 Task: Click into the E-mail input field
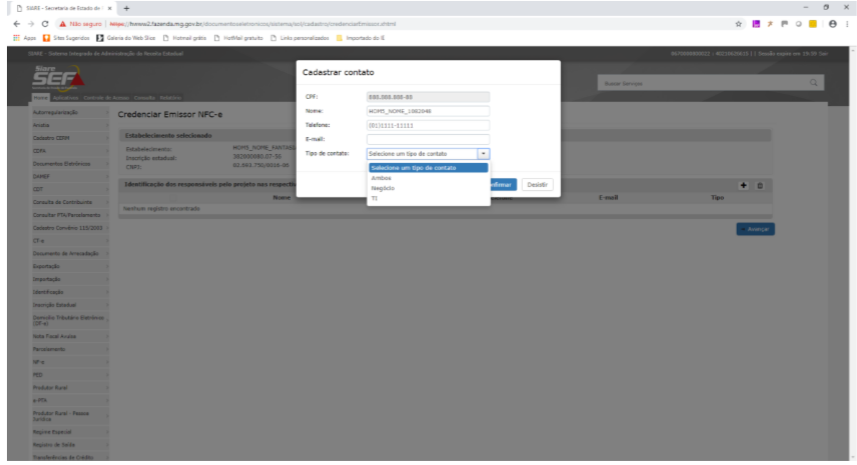coord(427,139)
